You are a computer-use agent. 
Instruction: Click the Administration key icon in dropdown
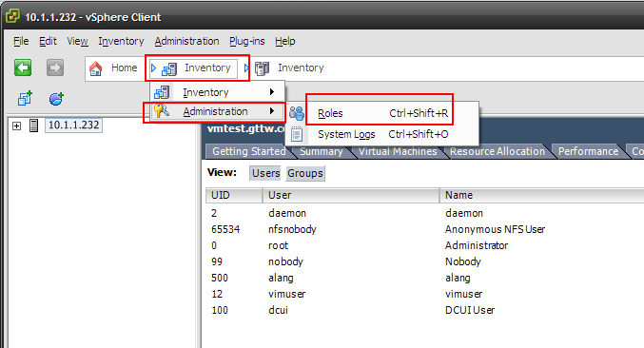162,111
